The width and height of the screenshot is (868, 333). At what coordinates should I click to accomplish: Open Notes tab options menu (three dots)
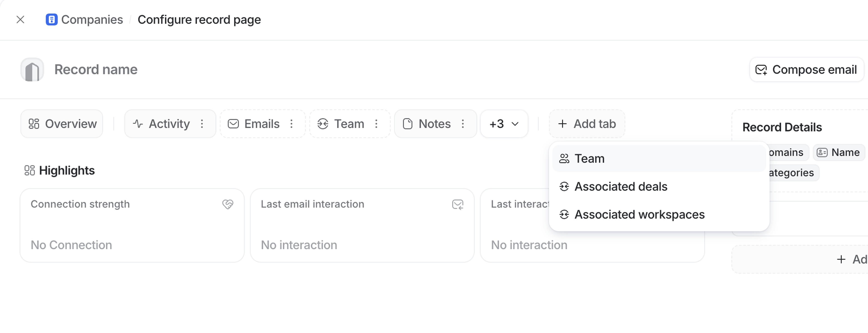tap(463, 124)
